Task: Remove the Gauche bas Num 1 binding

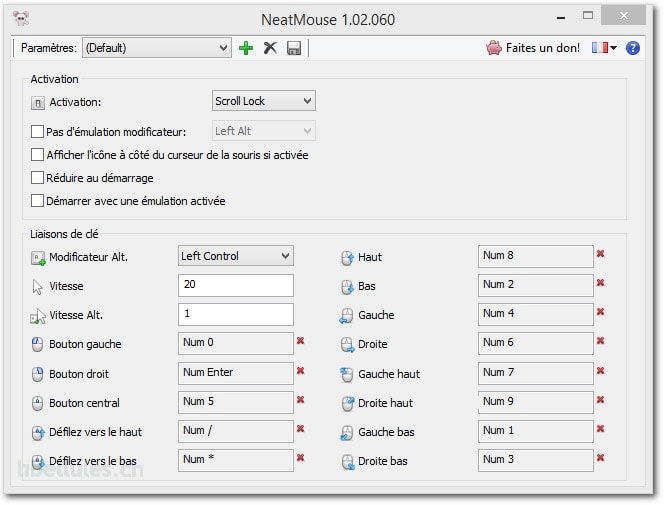Action: pos(600,429)
